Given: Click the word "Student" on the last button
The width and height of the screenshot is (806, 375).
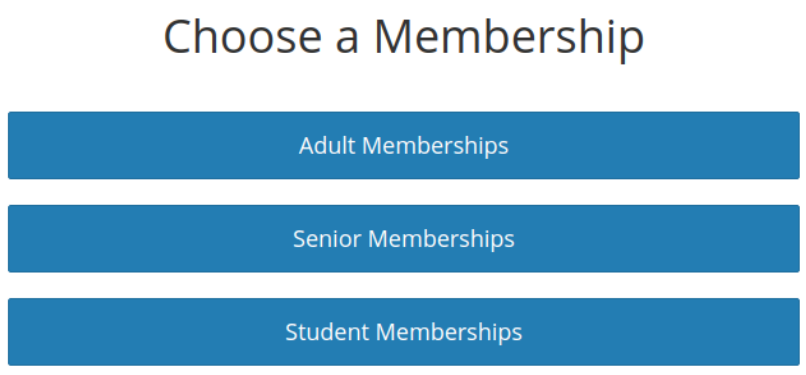Looking at the screenshot, I should tap(327, 332).
